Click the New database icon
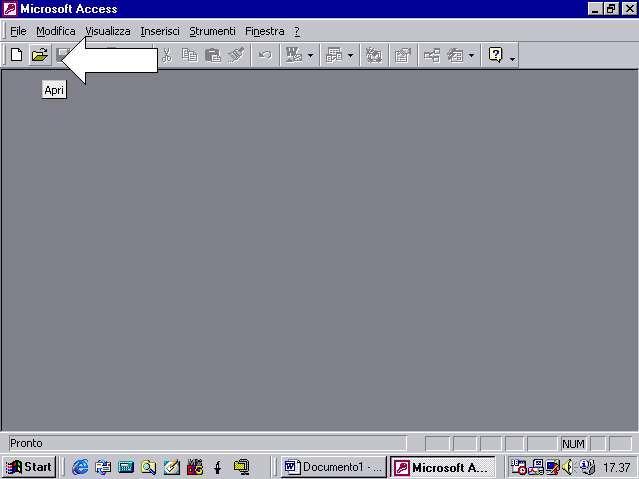 (16, 55)
